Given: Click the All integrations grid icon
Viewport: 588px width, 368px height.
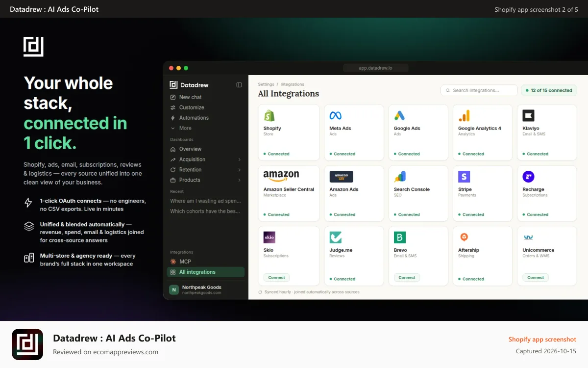Looking at the screenshot, I should click(x=173, y=272).
